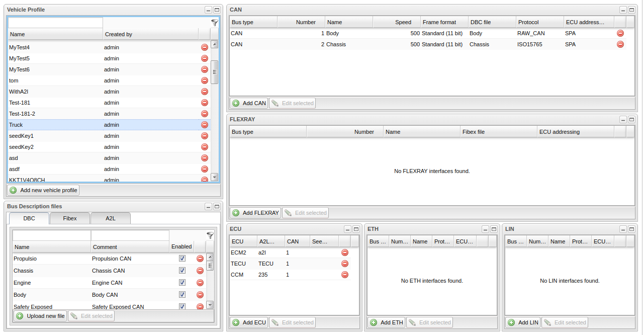
Task: Delete the ECM2 ECU row
Action: 344,253
